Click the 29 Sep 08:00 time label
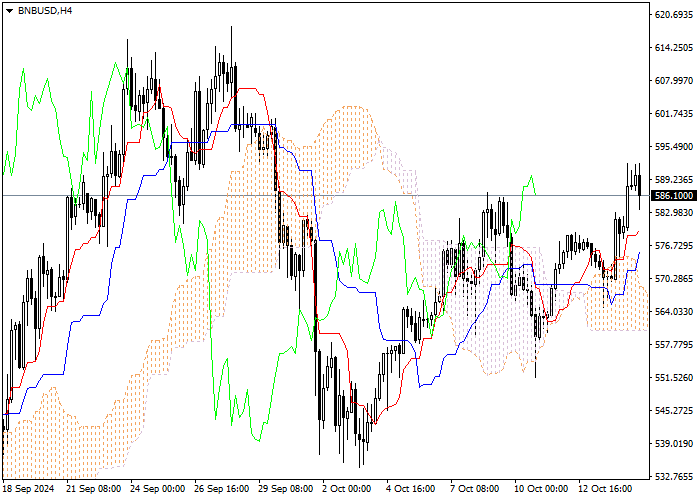Viewport: 700px width, 500px height. coord(286,489)
